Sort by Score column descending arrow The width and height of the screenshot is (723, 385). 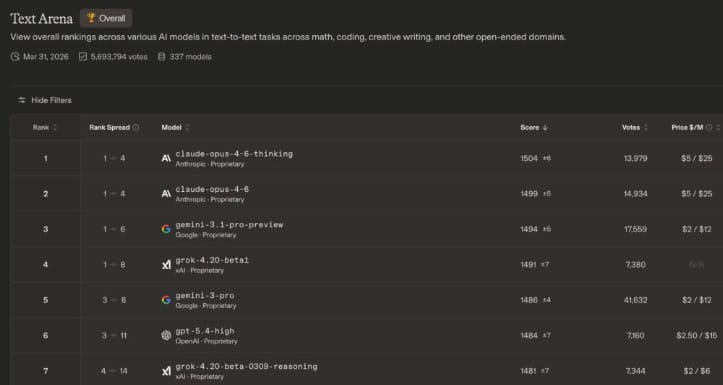pyautogui.click(x=545, y=127)
